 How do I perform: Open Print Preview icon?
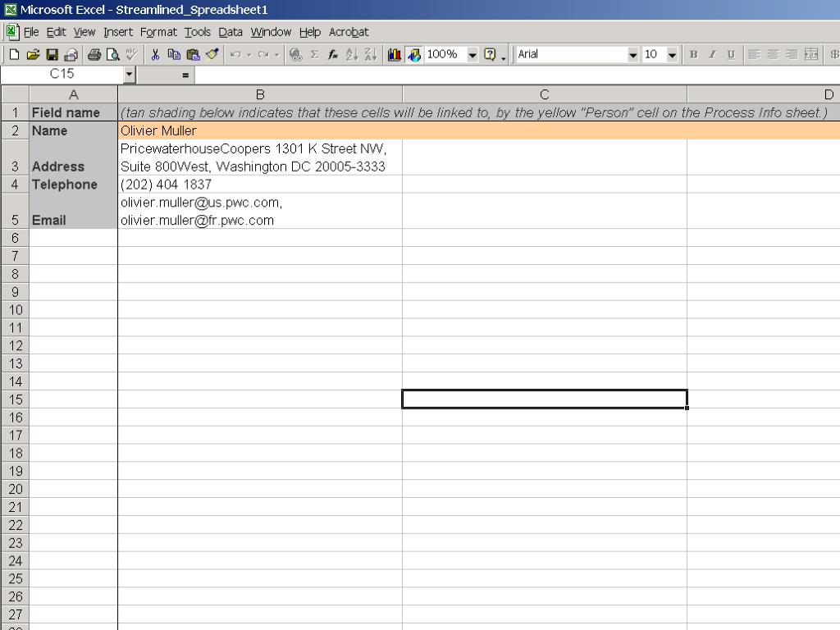(x=113, y=54)
